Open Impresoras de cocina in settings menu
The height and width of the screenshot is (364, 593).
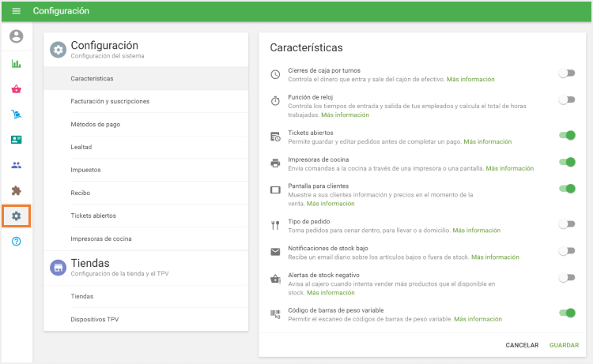click(x=146, y=238)
